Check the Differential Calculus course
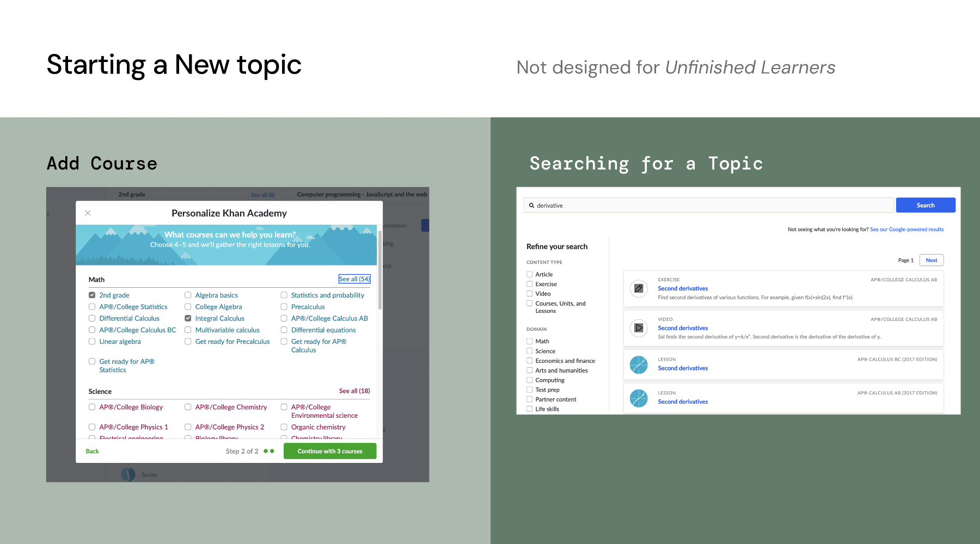The height and width of the screenshot is (544, 980). [92, 318]
